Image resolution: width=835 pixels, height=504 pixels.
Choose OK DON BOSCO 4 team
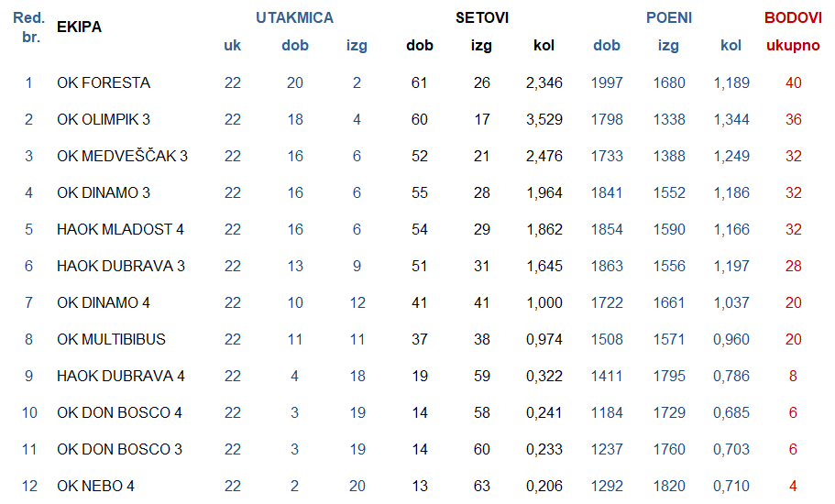pyautogui.click(x=119, y=413)
